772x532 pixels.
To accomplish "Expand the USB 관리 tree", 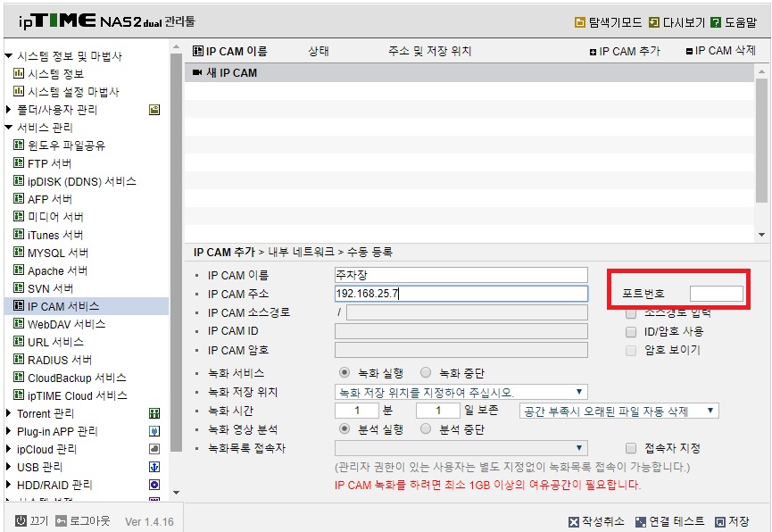I will (x=8, y=467).
